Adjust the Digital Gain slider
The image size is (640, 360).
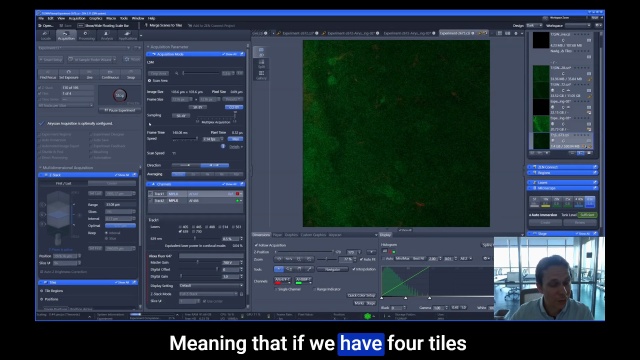pyautogui.click(x=199, y=277)
